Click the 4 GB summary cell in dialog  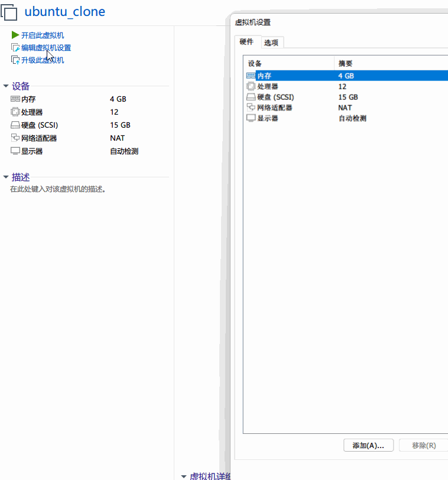click(346, 76)
